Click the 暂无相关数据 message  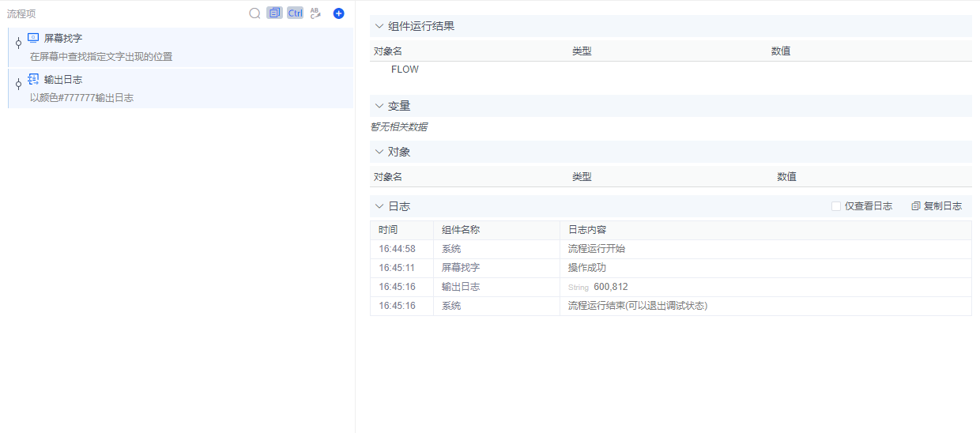[399, 126]
